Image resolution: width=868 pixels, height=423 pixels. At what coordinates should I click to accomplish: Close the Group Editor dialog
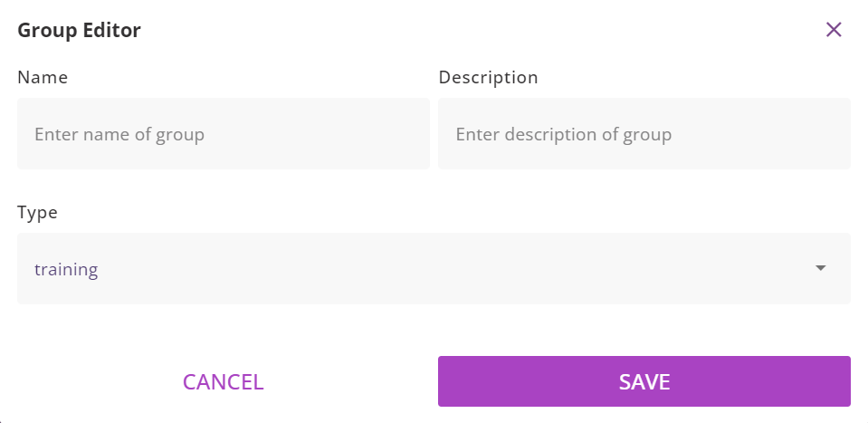[x=834, y=30]
